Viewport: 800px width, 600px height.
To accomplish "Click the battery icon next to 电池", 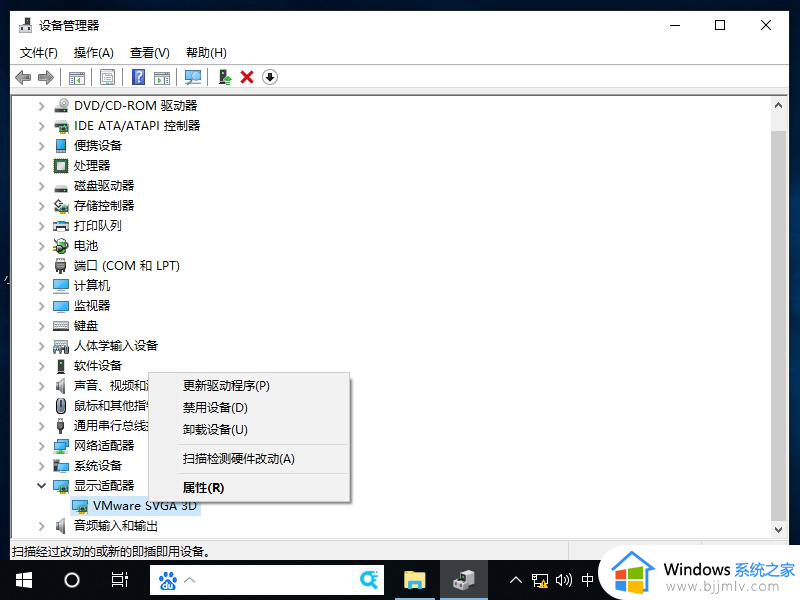I will click(x=61, y=246).
